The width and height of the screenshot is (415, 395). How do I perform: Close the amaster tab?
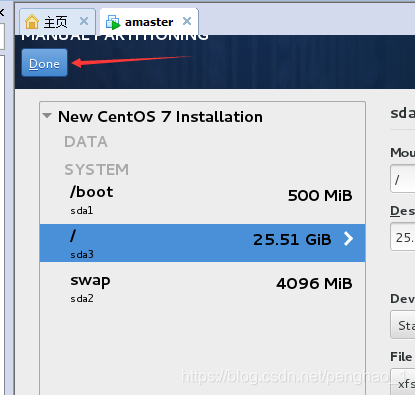(187, 21)
